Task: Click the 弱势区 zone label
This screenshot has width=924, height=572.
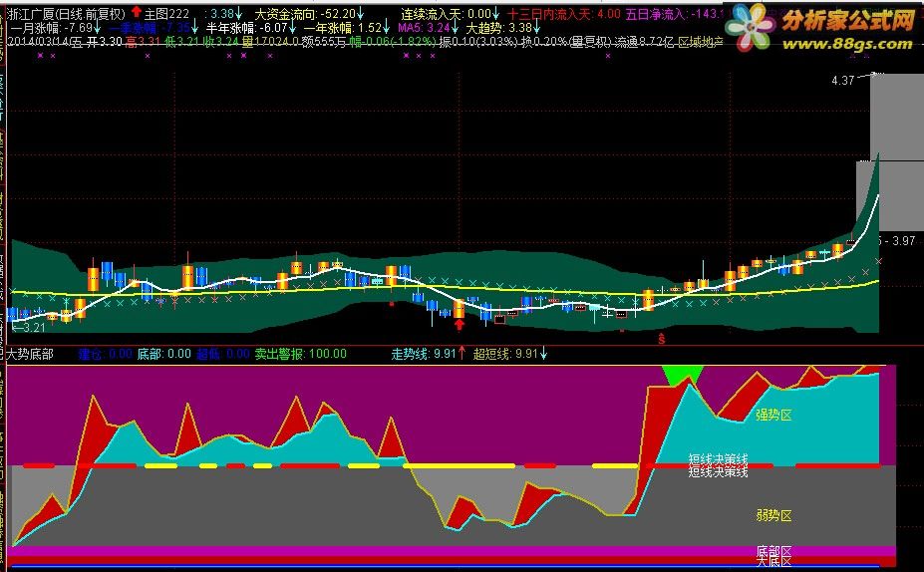Action: (x=773, y=515)
